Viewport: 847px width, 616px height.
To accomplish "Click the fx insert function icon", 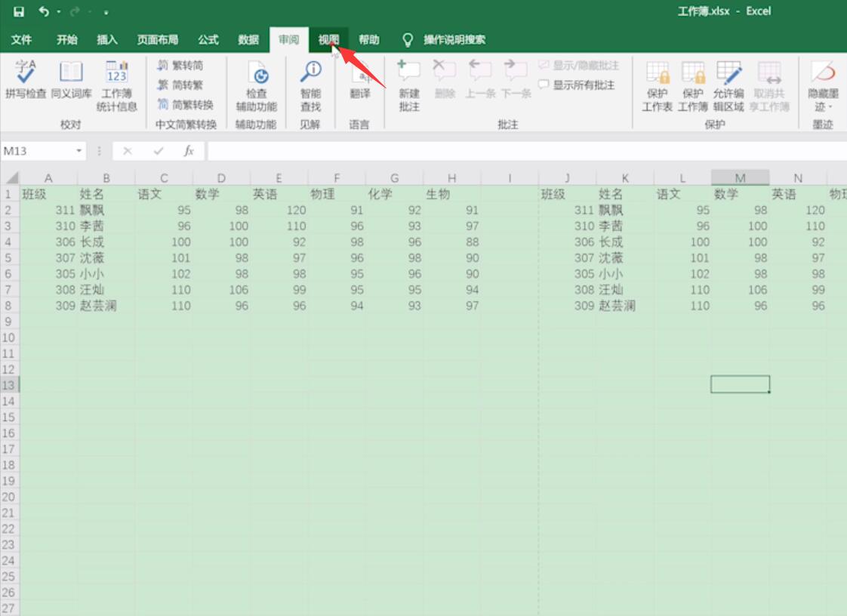I will coord(189,151).
